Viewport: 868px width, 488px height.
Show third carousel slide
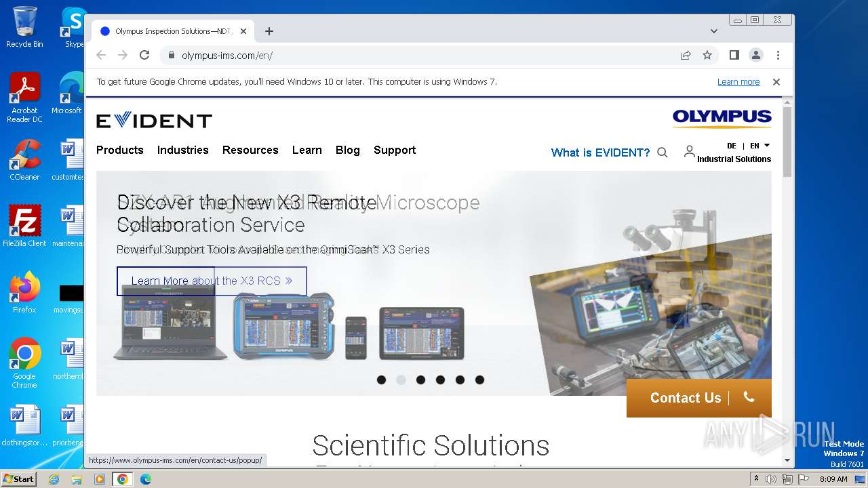click(420, 380)
